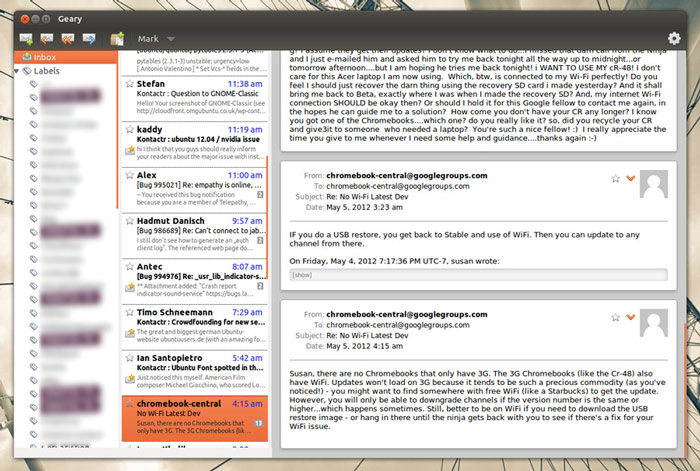This screenshot has width=700, height=471.
Task: Star the email from Stefan
Action: 129,86
